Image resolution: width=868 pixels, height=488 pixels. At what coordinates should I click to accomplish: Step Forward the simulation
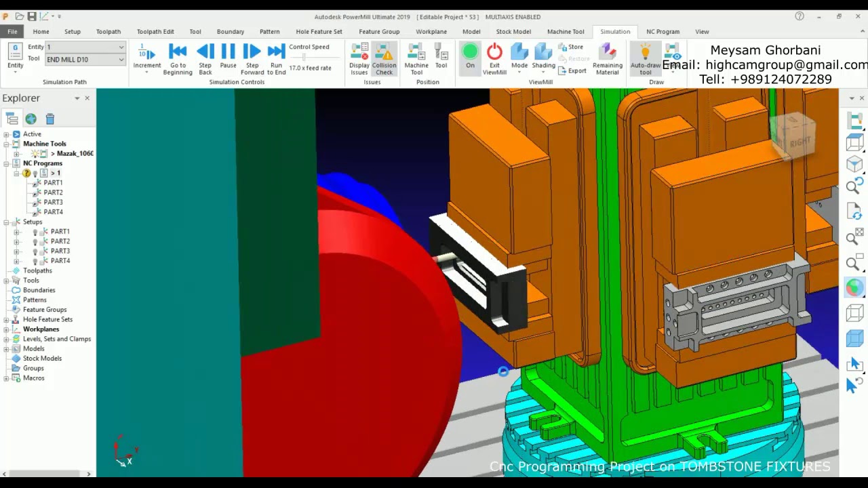252,60
